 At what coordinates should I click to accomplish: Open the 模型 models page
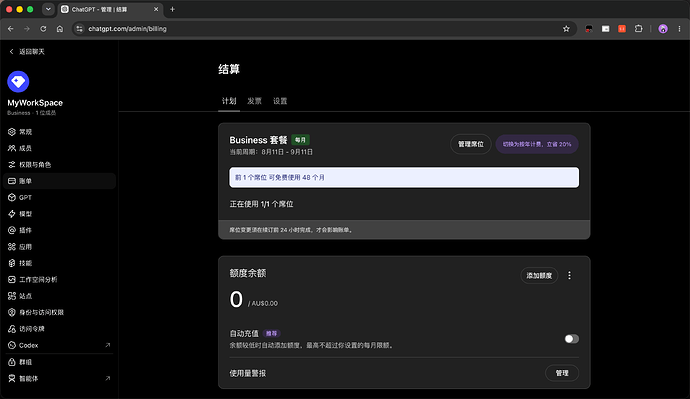[x=59, y=214]
